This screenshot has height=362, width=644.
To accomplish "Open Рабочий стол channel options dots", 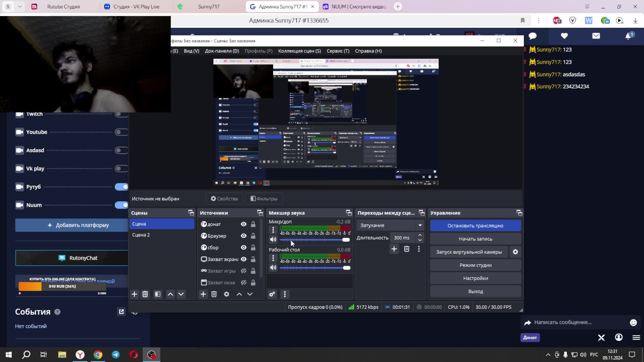I will click(x=273, y=258).
